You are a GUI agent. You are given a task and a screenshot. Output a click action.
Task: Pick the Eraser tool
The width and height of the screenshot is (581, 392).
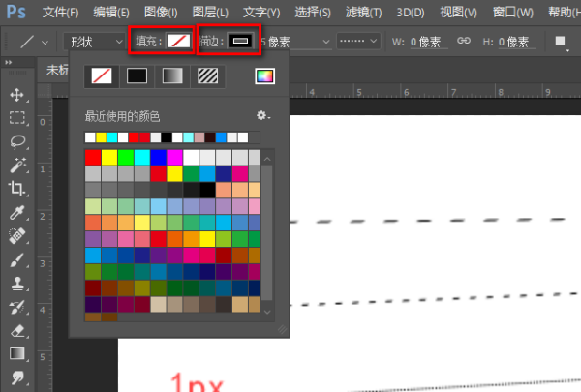point(16,330)
